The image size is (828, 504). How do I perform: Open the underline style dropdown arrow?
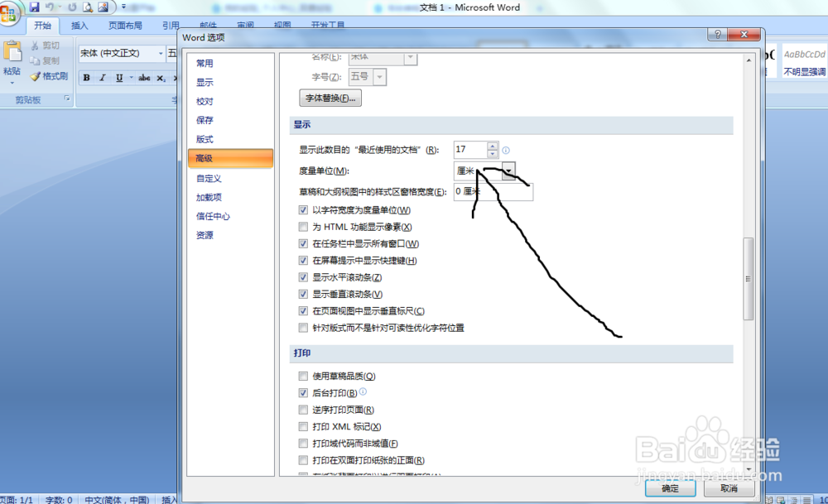coord(131,78)
